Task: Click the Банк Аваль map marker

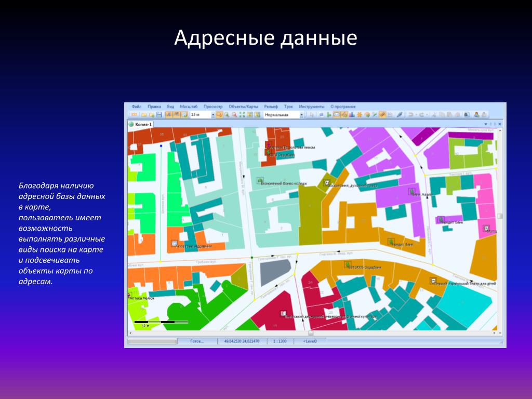Action: point(411,192)
